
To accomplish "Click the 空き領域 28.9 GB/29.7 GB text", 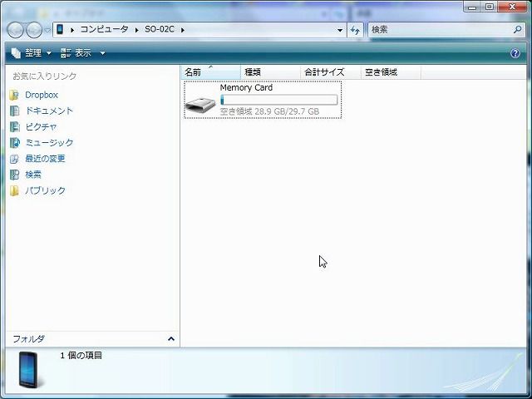I will click(269, 111).
